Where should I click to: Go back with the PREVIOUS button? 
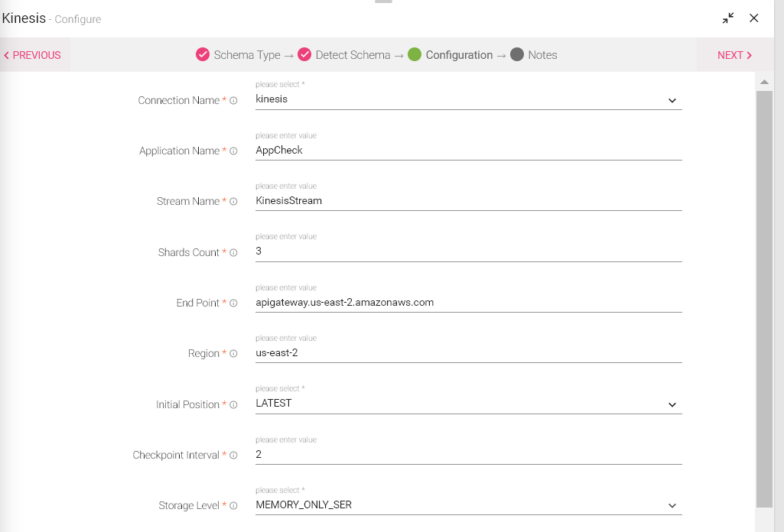point(32,55)
